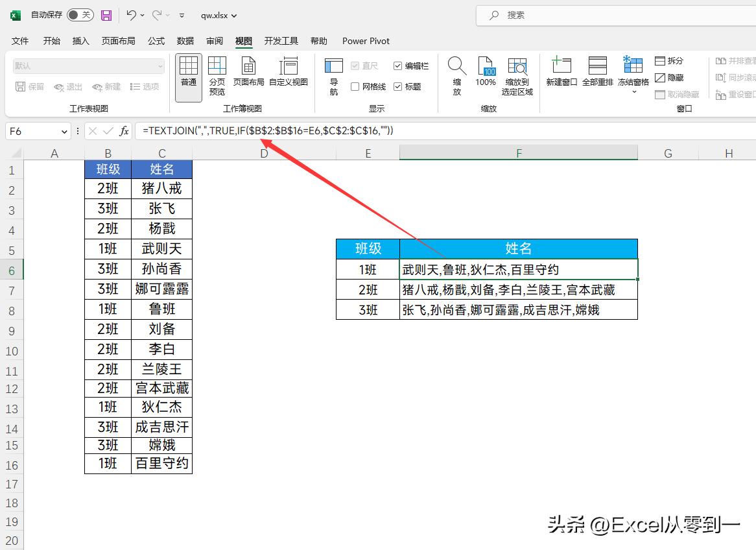The image size is (756, 550).
Task: Click the 新建 sheet view button
Action: click(x=106, y=87)
